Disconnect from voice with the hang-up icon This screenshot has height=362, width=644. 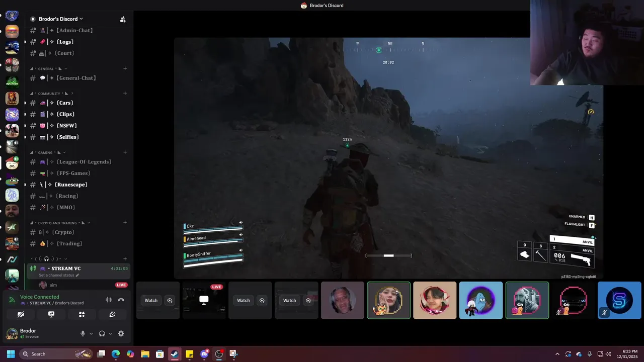[121, 300]
